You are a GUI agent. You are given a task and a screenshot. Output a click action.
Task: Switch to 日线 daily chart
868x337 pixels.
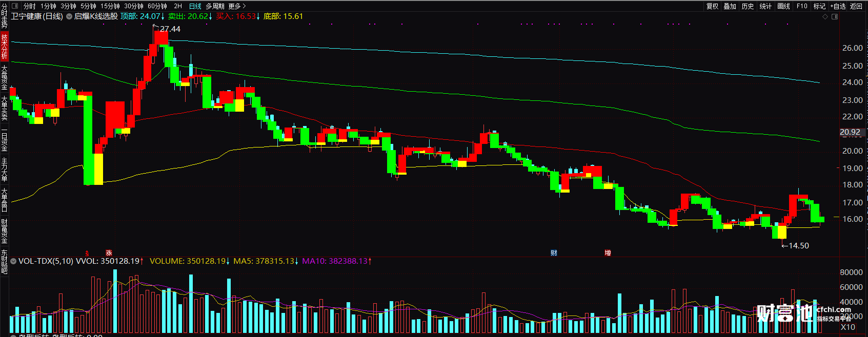[195, 6]
